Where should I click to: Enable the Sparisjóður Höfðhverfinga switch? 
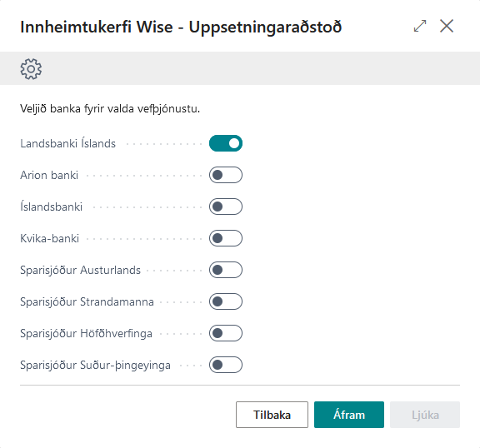[226, 333]
